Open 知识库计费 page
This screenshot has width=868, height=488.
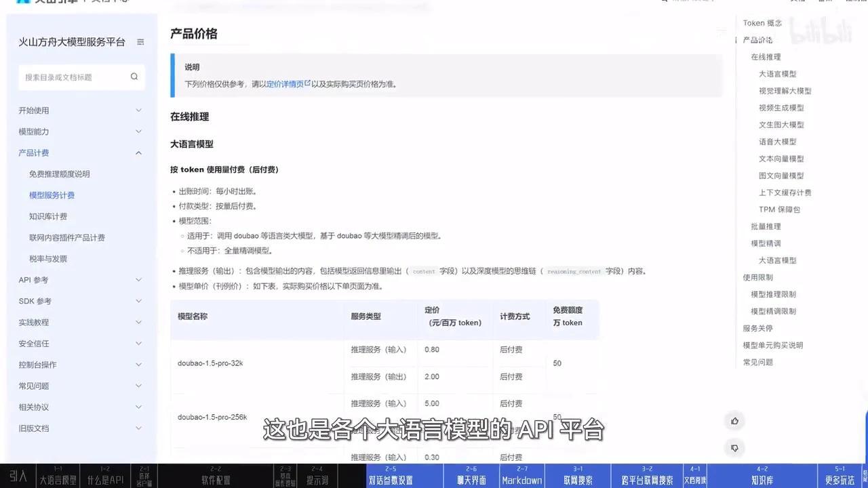[x=48, y=216]
